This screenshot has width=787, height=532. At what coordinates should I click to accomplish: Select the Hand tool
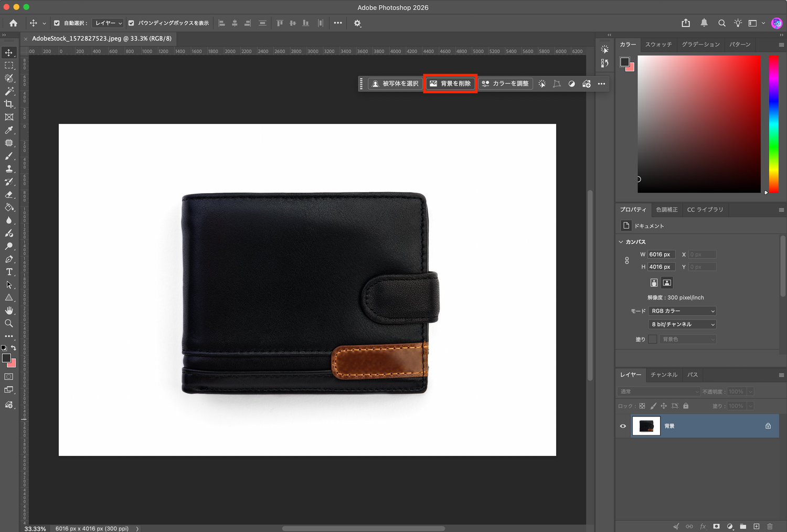(9, 311)
